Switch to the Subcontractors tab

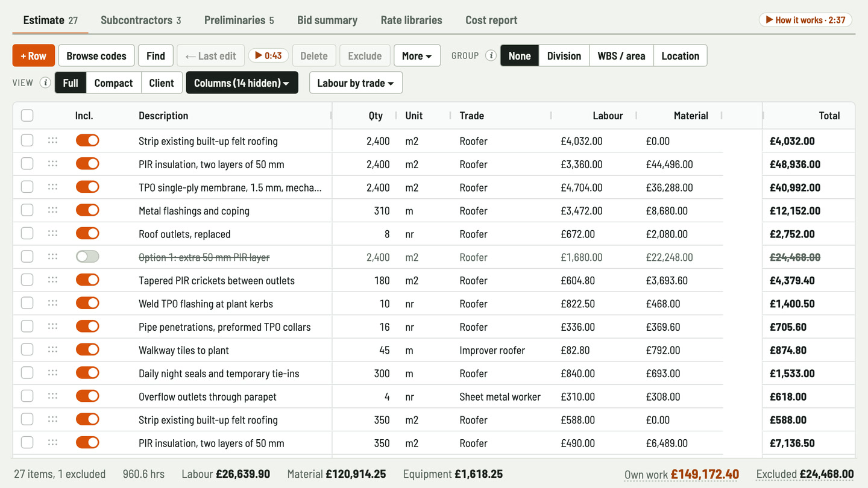(x=140, y=20)
